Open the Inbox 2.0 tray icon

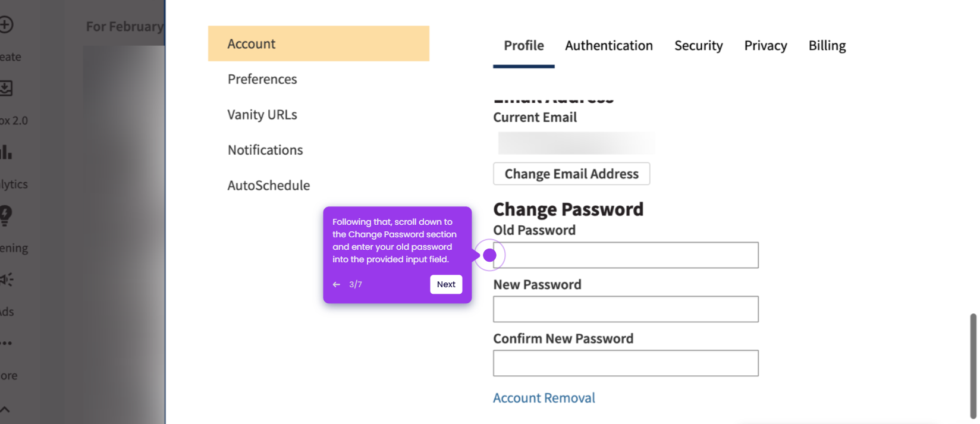tap(5, 89)
